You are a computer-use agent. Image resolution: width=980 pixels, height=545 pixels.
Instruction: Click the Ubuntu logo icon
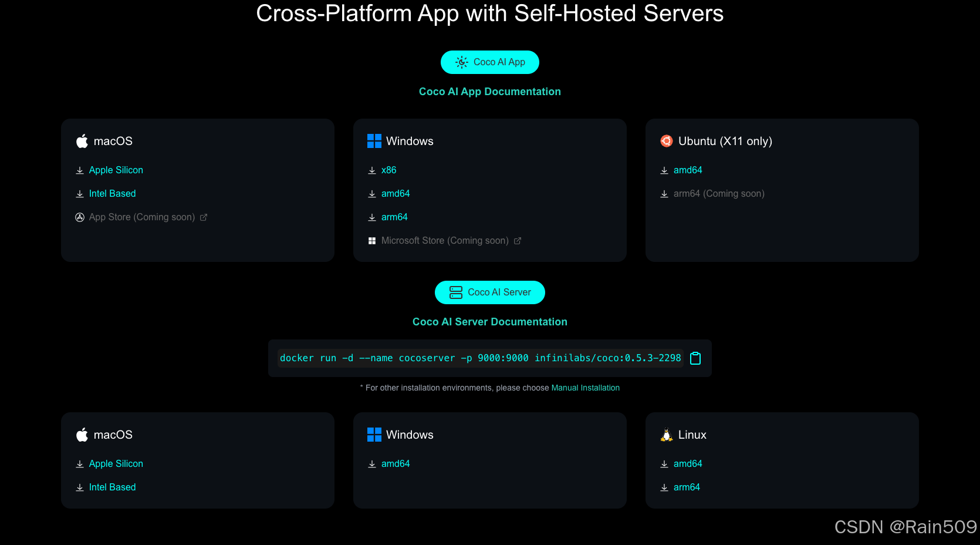[667, 141]
